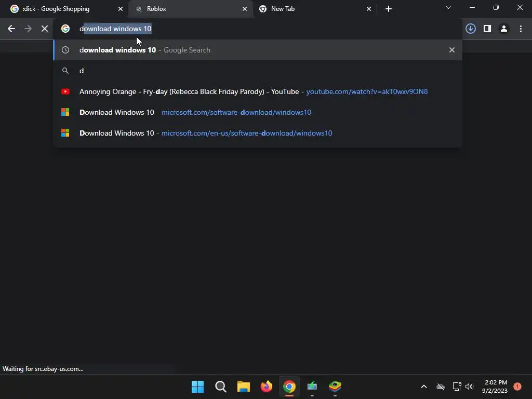The height and width of the screenshot is (399, 532).
Task: Close the New Tab tab
Action: [x=369, y=9]
